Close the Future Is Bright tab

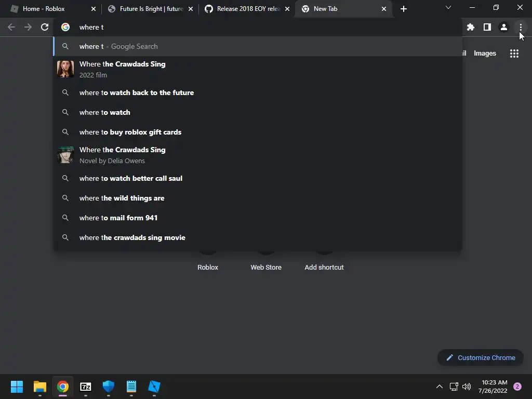(x=191, y=9)
